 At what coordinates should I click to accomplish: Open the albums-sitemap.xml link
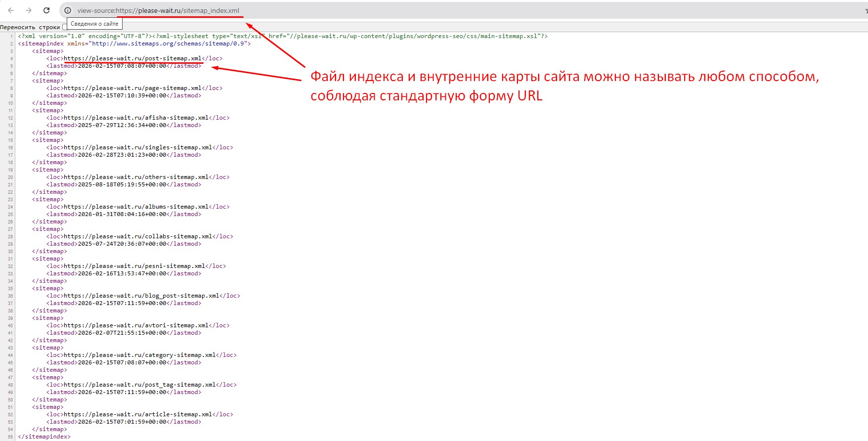click(136, 207)
